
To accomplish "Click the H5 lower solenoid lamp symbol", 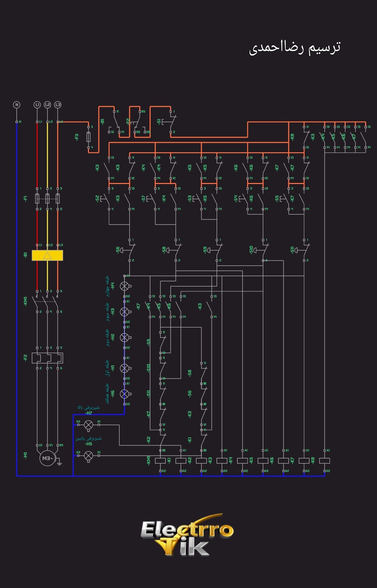I will click(x=89, y=456).
